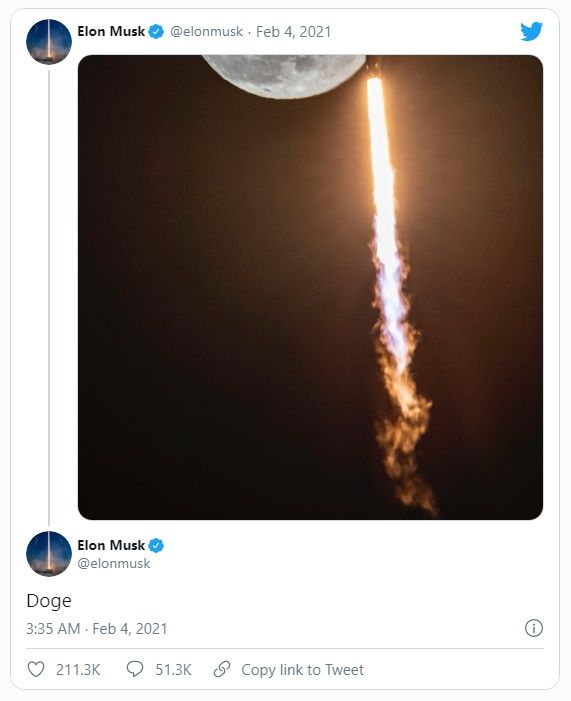The height and width of the screenshot is (701, 571).
Task: Open the tweet info circle icon
Action: (x=533, y=628)
